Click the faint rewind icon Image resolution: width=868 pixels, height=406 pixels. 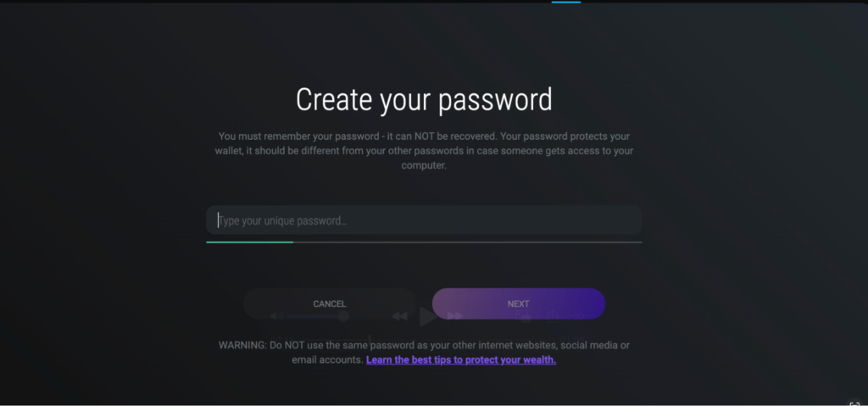click(x=399, y=316)
